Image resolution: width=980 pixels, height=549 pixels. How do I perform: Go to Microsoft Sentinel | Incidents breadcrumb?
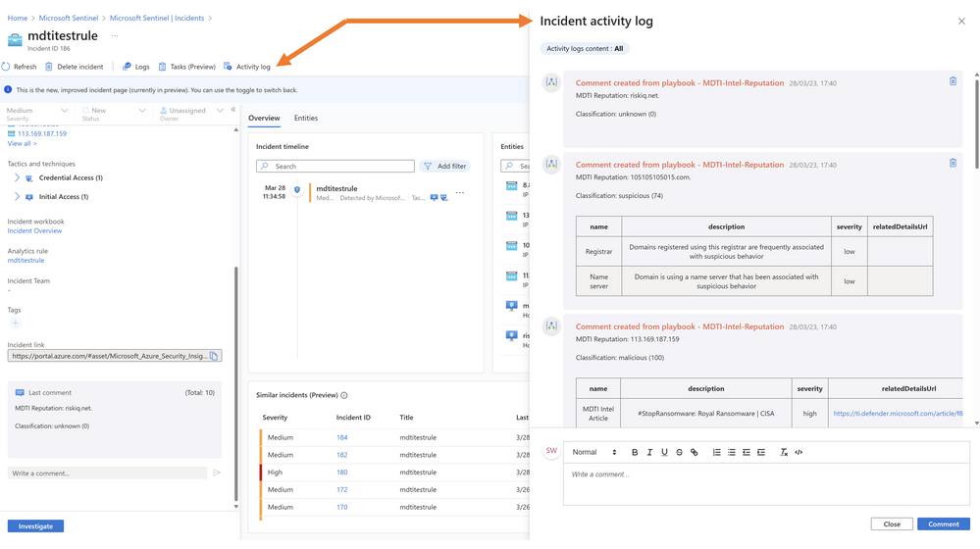point(157,18)
